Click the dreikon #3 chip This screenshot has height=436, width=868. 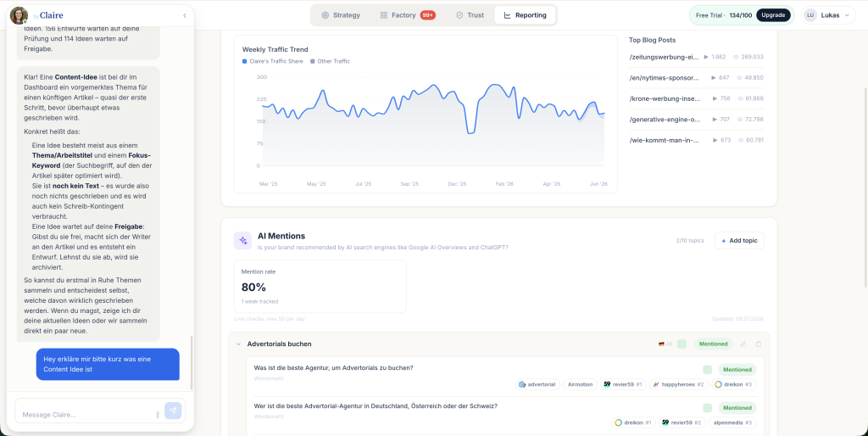coord(733,384)
